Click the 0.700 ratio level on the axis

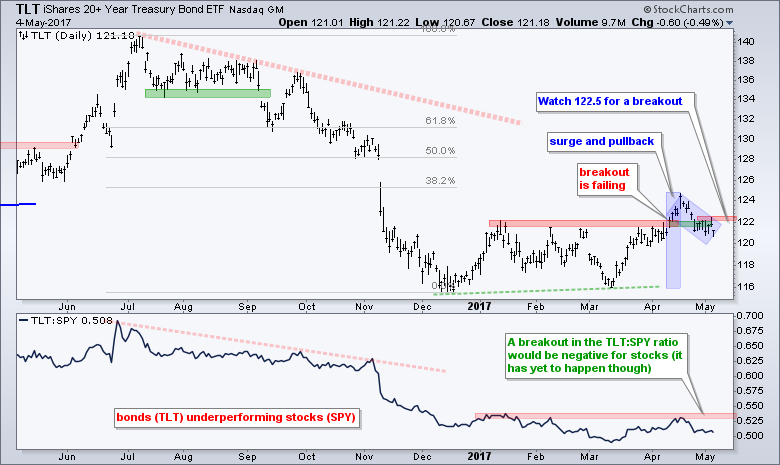pyautogui.click(x=749, y=315)
